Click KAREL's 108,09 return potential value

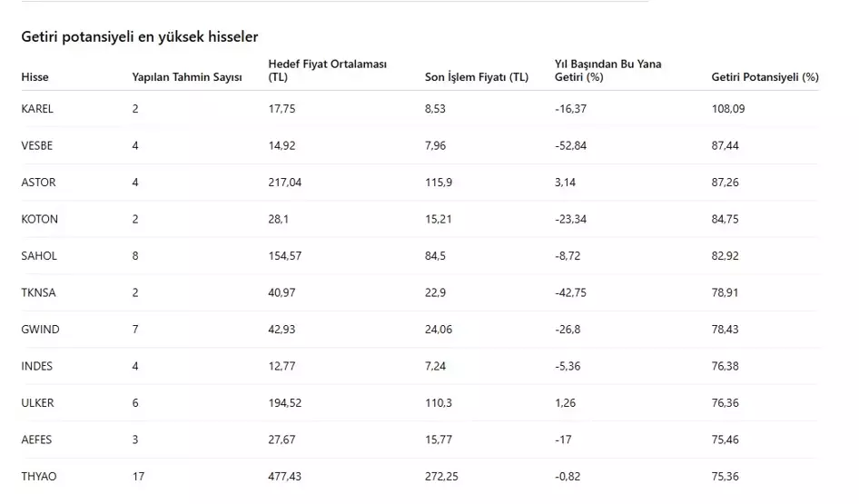[728, 109]
